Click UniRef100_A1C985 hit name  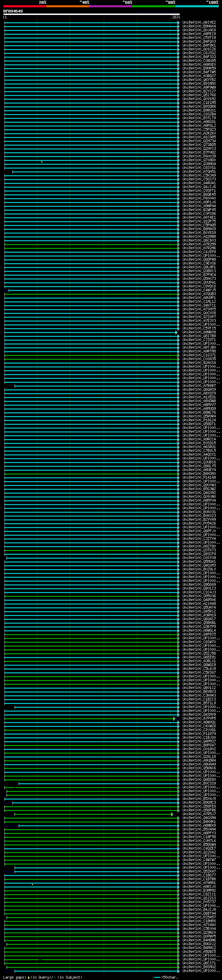[199, 137]
